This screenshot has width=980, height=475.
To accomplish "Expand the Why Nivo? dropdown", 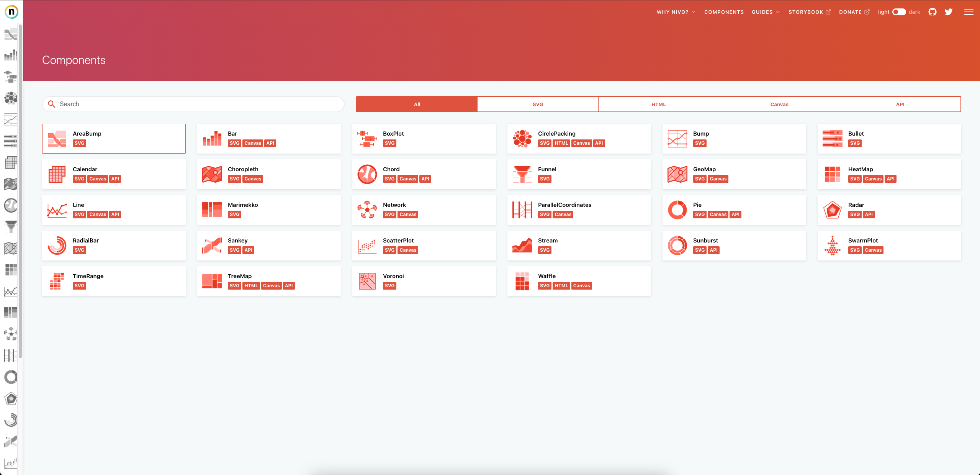I will click(676, 12).
